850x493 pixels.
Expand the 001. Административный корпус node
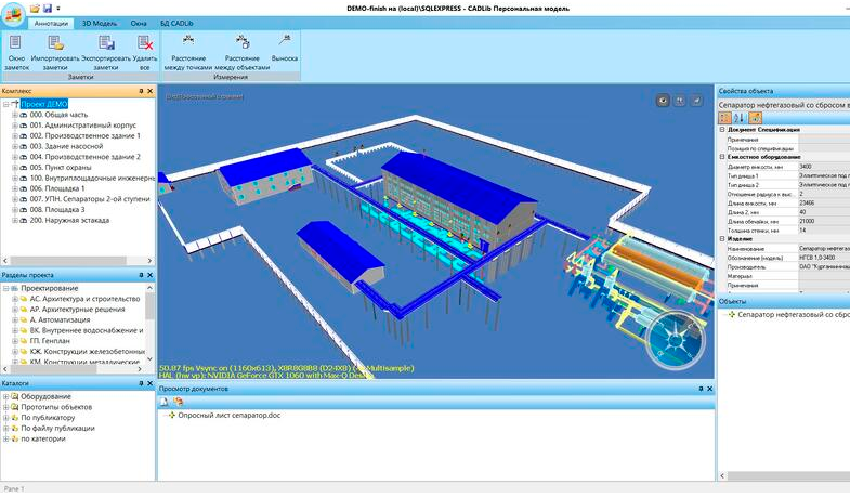click(x=14, y=126)
